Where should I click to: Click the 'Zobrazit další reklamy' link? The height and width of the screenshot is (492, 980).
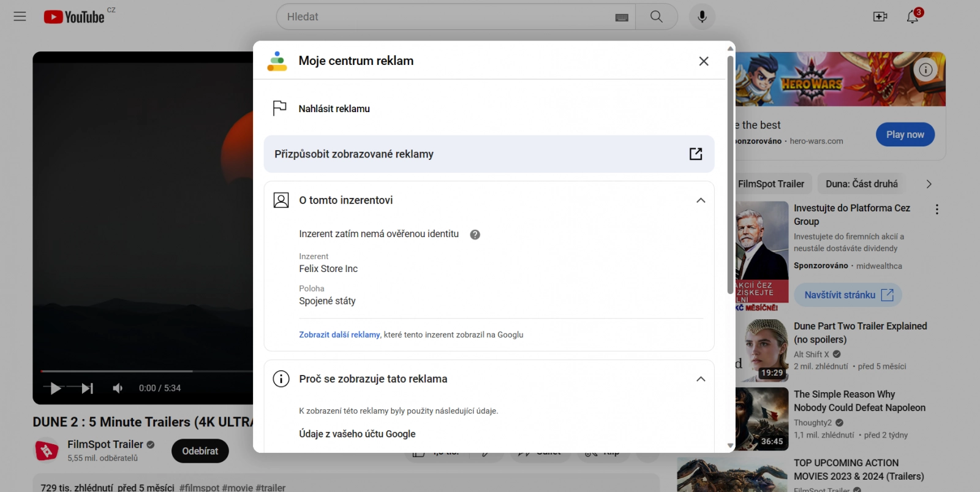(339, 335)
